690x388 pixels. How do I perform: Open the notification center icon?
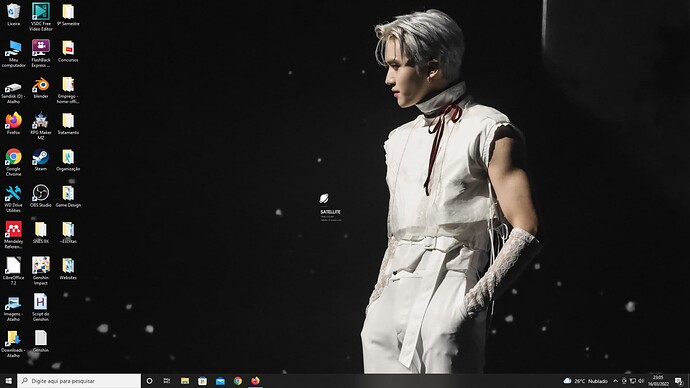[x=679, y=381]
